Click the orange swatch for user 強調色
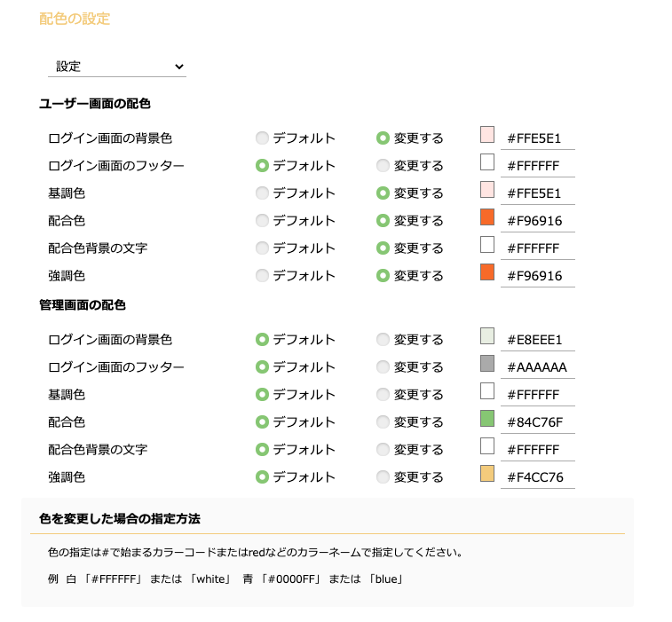This screenshot has height=622, width=672. coord(487,272)
